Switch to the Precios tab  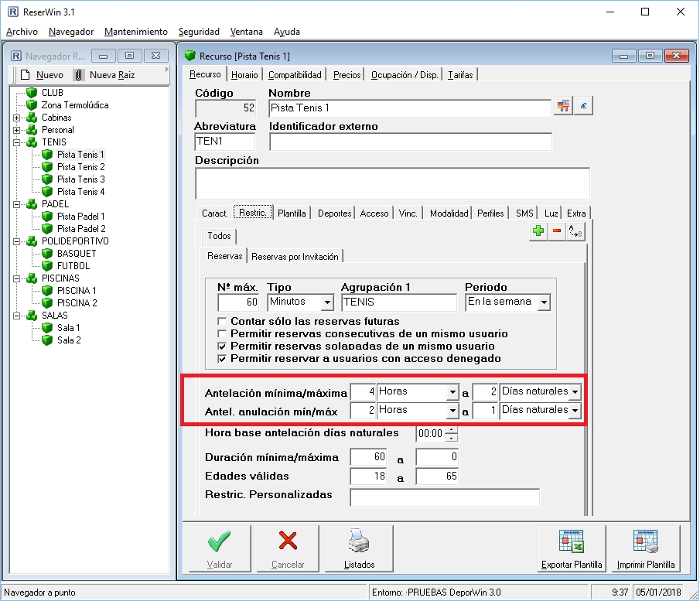(347, 75)
